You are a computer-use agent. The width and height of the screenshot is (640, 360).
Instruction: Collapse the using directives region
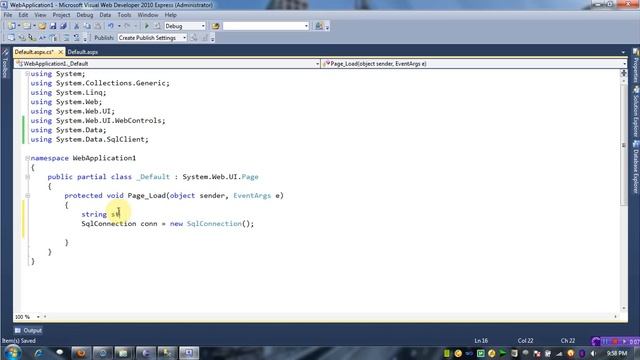(27, 73)
